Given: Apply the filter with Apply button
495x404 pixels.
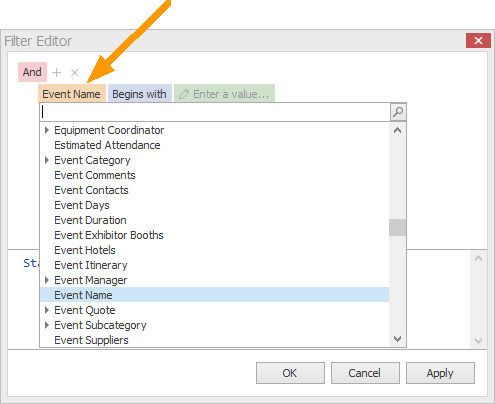Looking at the screenshot, I should click(x=440, y=373).
